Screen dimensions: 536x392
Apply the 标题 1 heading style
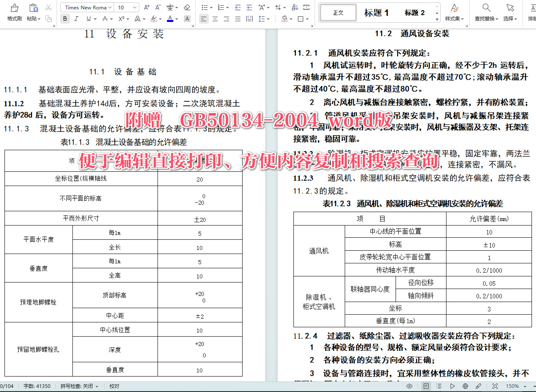[x=376, y=13]
